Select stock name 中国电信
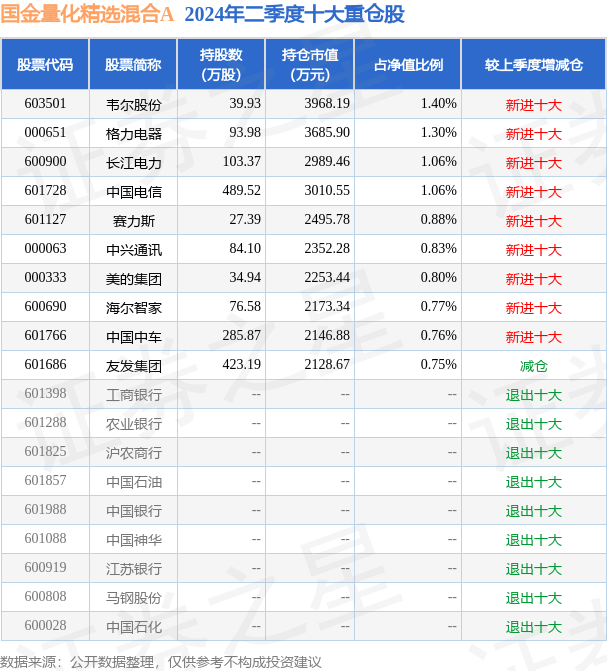This screenshot has width=607, height=671. [x=134, y=192]
